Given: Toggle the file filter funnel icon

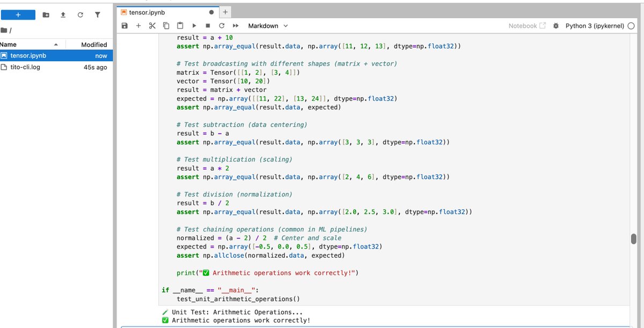Looking at the screenshot, I should pos(97,15).
